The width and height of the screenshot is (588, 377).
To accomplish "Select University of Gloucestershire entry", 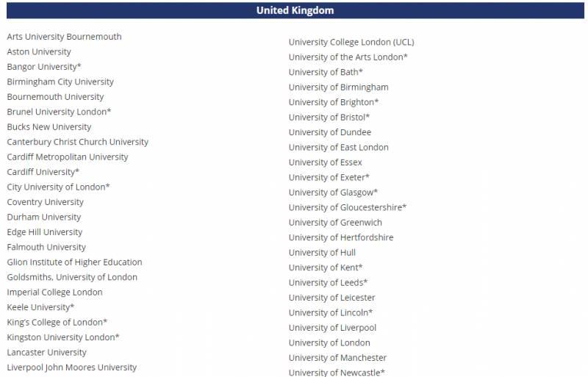I will (x=347, y=207).
